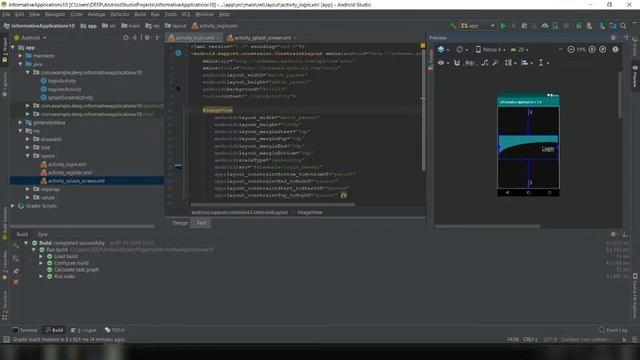Expand Gradle Scripts node
The height and width of the screenshot is (360, 640).
[13, 206]
